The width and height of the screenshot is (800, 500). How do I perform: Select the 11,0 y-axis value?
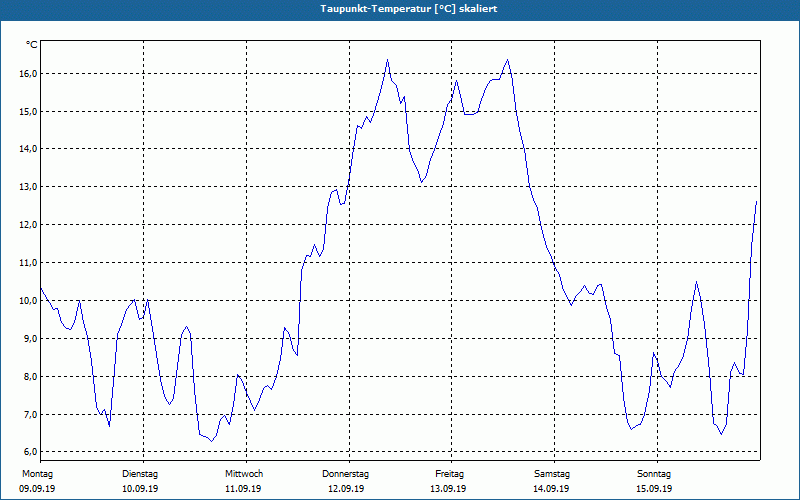tap(29, 263)
